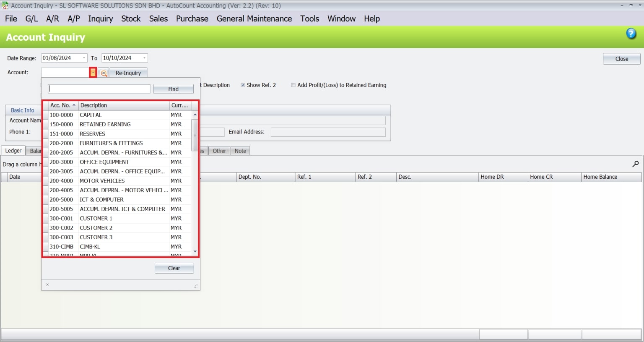Open the Inquiry menu

100,18
